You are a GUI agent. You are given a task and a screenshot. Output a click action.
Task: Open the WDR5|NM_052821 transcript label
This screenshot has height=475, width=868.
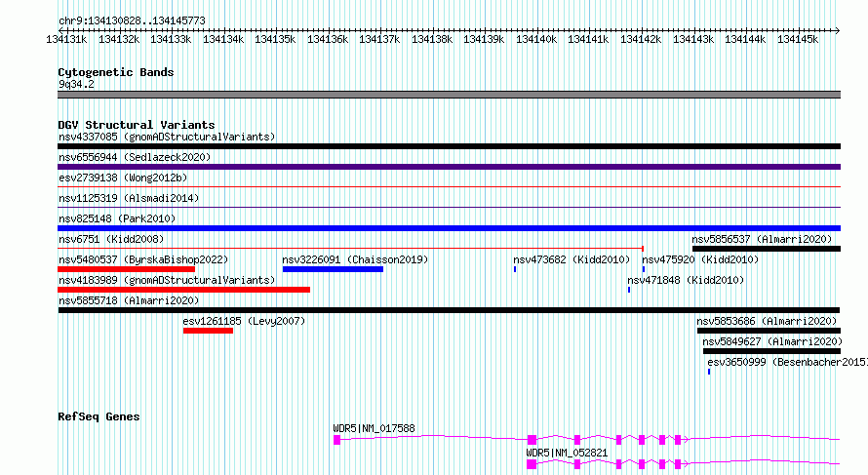(567, 453)
